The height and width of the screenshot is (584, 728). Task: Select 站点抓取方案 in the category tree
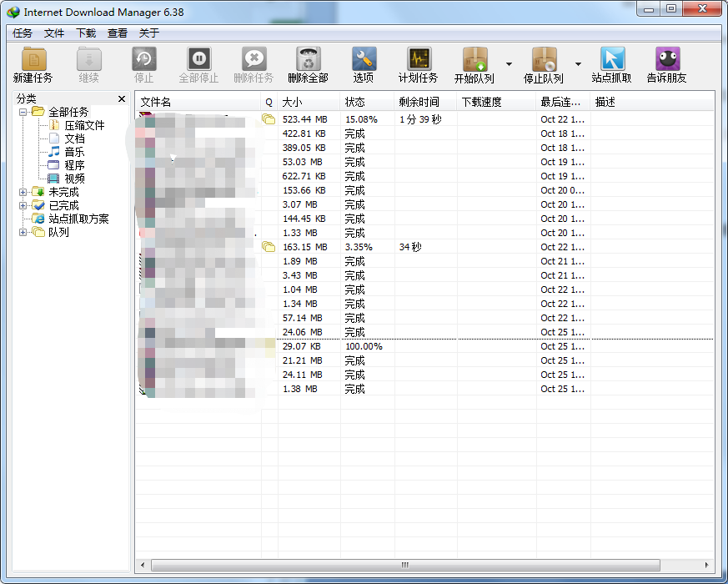[78, 219]
